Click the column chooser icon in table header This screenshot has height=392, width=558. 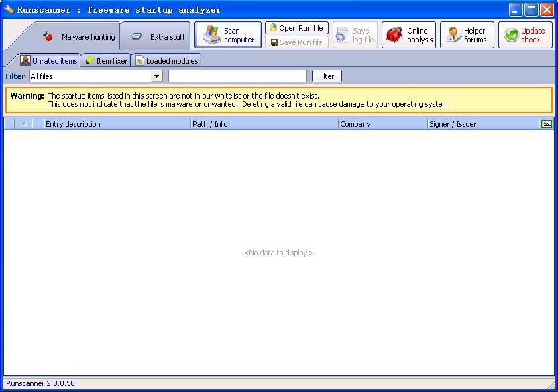546,123
